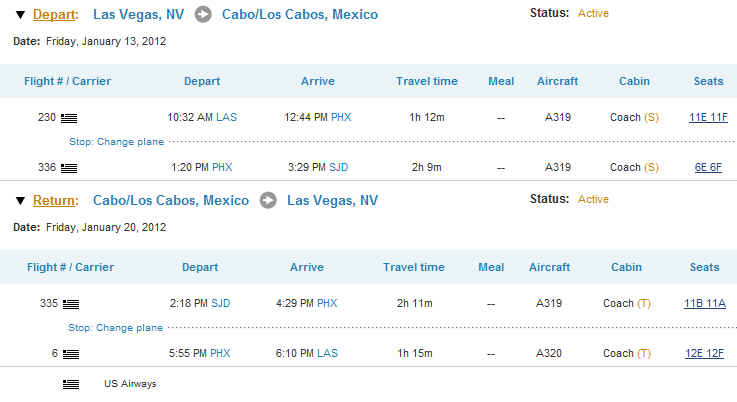Click the arrow icon between Las Vegas and Cabo
737x402 pixels.
(x=203, y=15)
